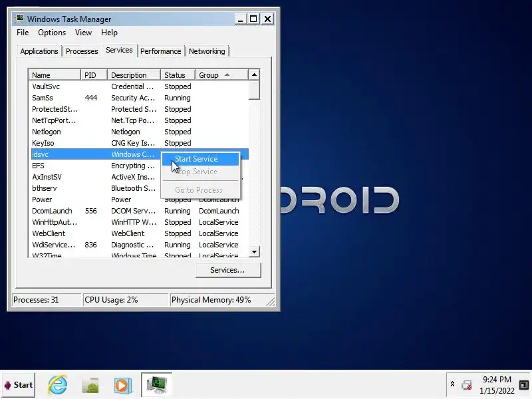Click the Encrypting ... description cell
The image size is (532, 399).
133,166
